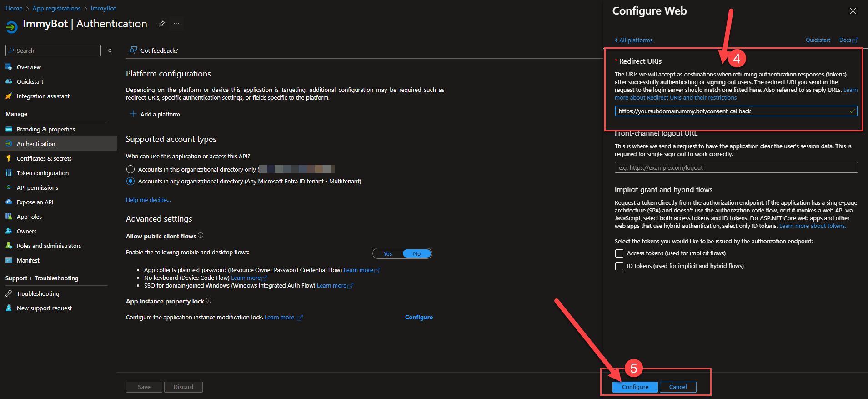Click the Integration assistant rocket icon

[x=9, y=96]
